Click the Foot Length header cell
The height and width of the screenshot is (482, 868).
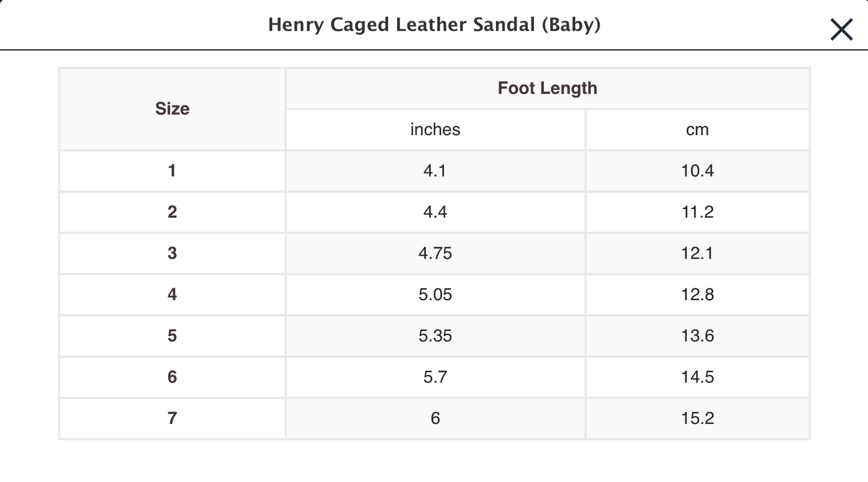(x=547, y=88)
